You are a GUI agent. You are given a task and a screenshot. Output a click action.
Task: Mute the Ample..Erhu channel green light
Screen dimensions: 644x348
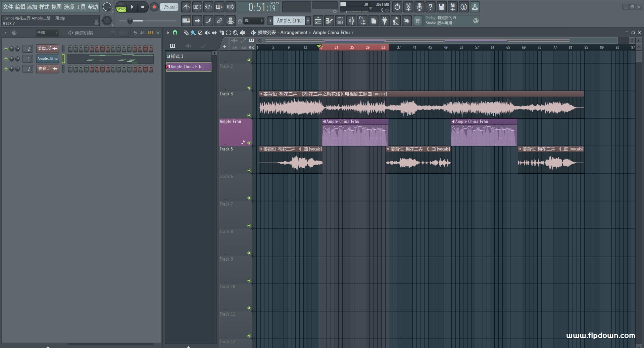[6, 59]
